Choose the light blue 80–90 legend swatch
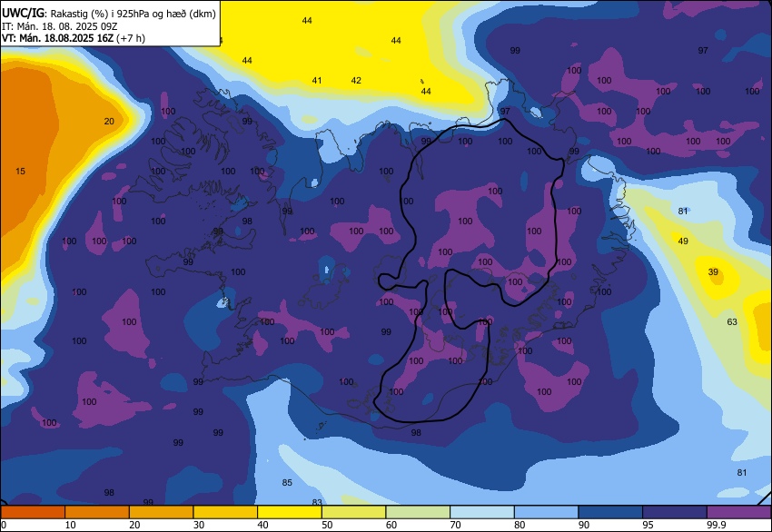 pos(547,512)
